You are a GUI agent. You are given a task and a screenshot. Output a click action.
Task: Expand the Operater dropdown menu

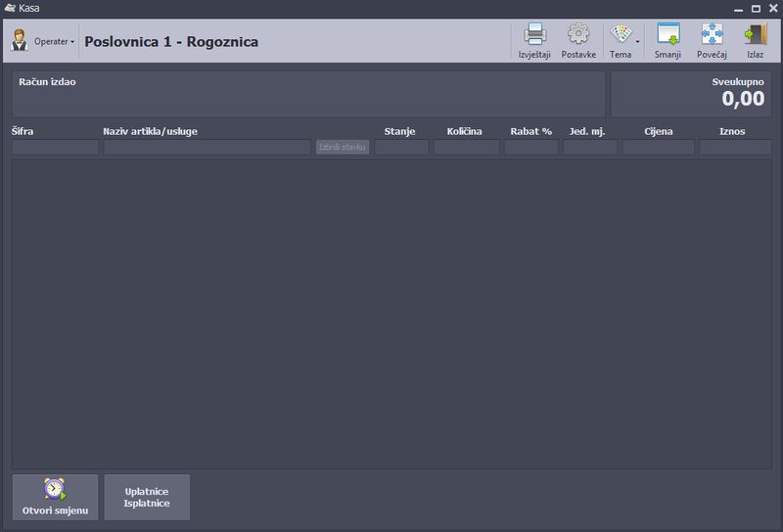pos(55,42)
